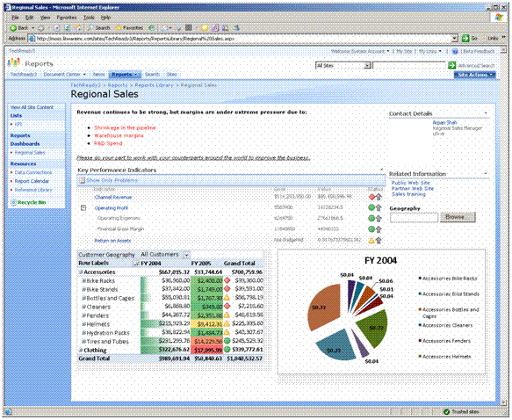Click the green status circle for Operating Profit

[371, 207]
